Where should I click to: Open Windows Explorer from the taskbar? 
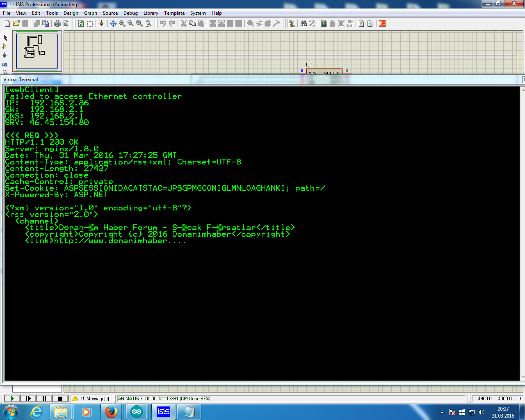61,412
